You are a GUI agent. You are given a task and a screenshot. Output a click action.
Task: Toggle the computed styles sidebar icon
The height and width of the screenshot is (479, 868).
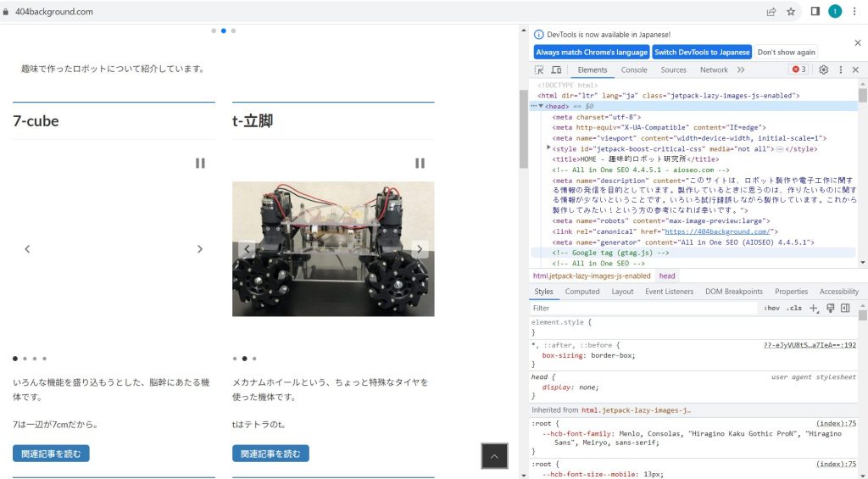845,308
